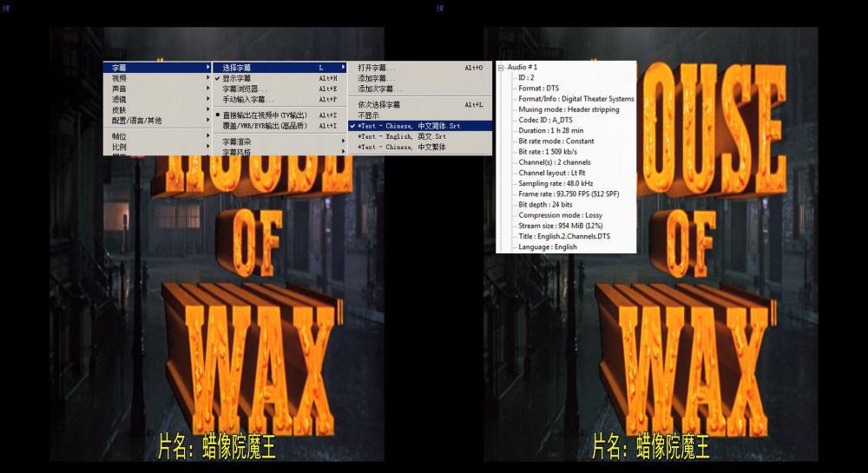Select 'Compression mode : Lossy' row

coord(560,214)
